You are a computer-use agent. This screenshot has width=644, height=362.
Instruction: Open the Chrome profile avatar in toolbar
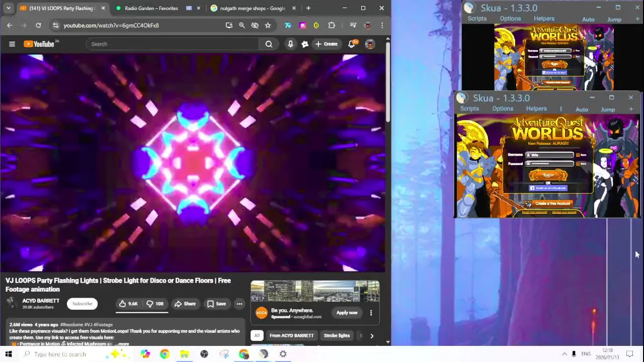[368, 25]
